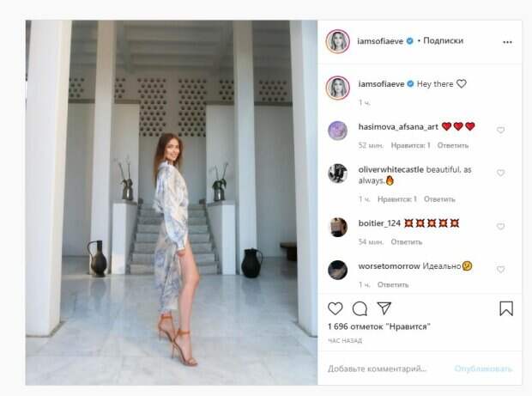Save the post with the bookmark icon

point(506,308)
